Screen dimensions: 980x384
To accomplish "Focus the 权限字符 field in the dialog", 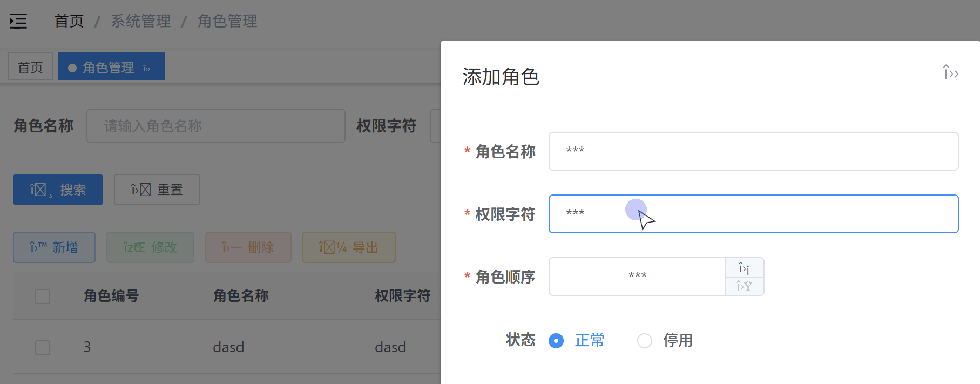I will [x=754, y=214].
